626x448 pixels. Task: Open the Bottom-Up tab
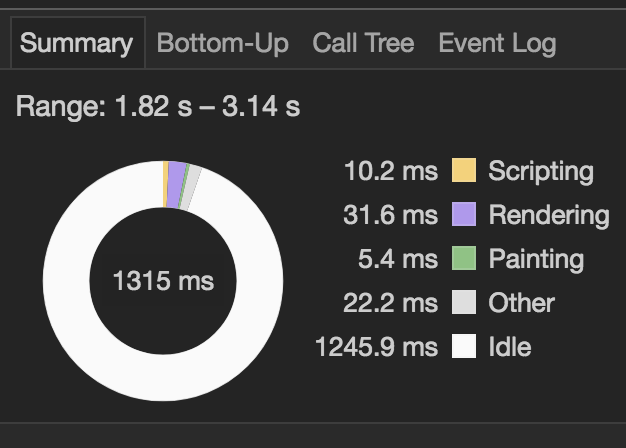tap(222, 43)
